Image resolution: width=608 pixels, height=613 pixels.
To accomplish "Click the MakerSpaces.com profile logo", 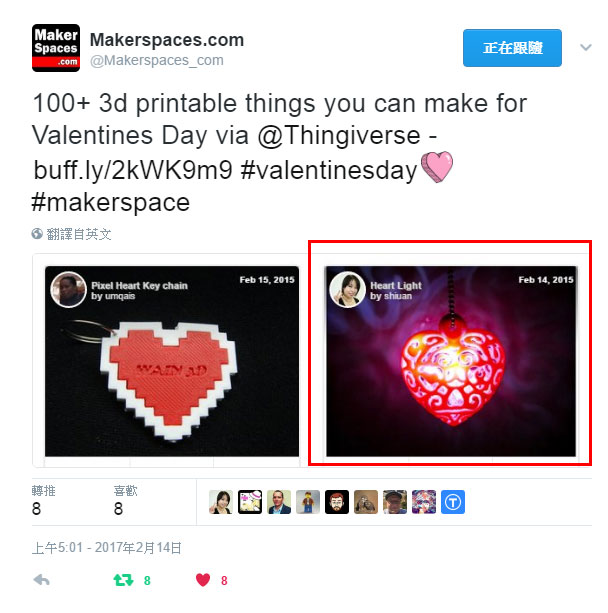I will (56, 48).
